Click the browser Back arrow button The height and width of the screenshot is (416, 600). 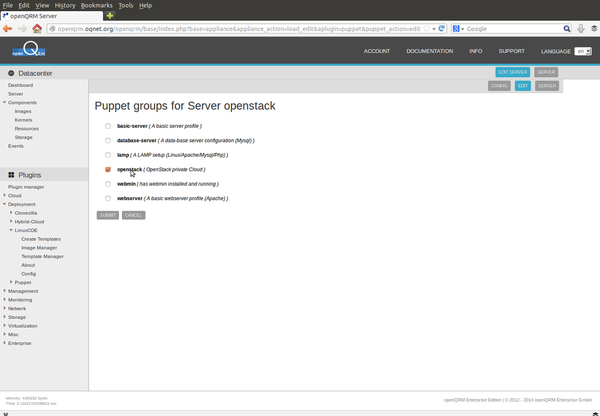click(x=7, y=29)
